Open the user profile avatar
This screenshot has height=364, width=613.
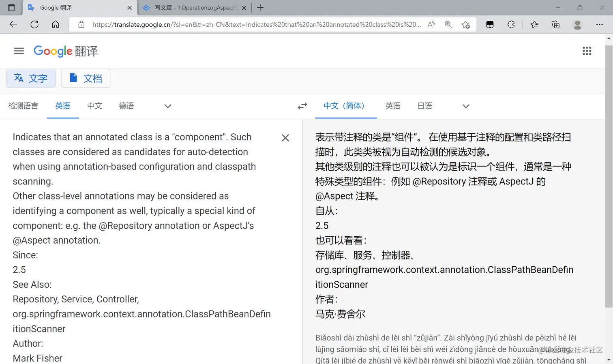coord(577,24)
